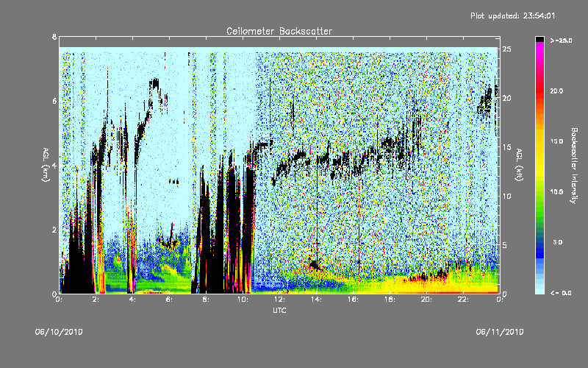Click the 2 tick on the AGL (km) axis
The height and width of the screenshot is (368, 588).
(54, 230)
